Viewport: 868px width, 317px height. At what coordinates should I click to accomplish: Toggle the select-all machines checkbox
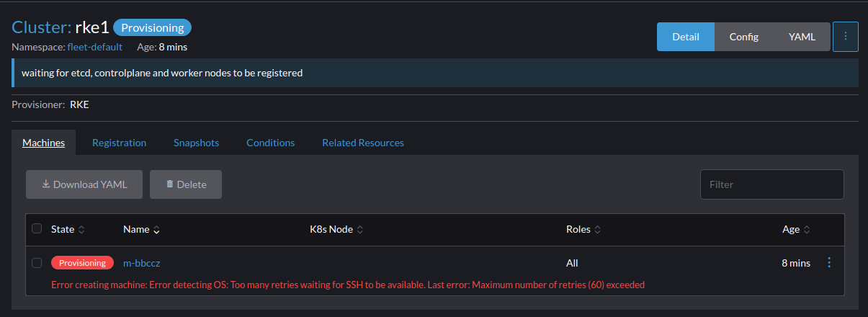tap(37, 229)
